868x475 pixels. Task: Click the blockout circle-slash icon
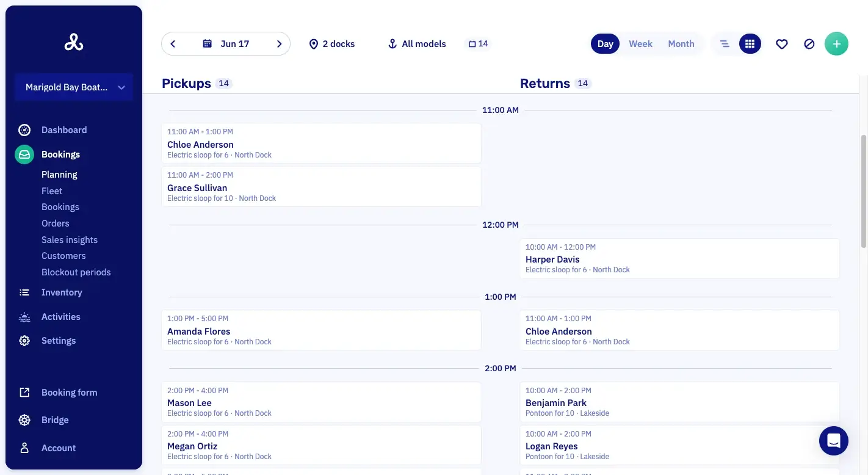[x=809, y=44]
